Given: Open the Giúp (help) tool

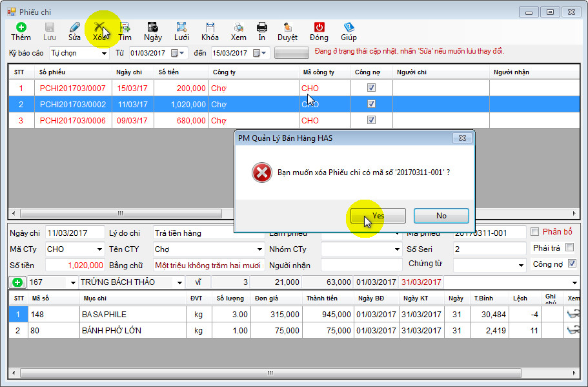Looking at the screenshot, I should (x=349, y=27).
